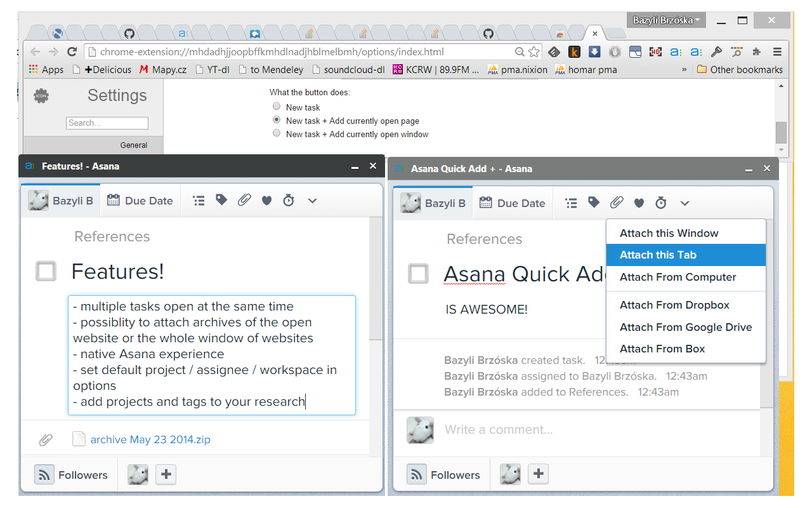
Task: Click the Chrome reload page button
Action: (72, 52)
